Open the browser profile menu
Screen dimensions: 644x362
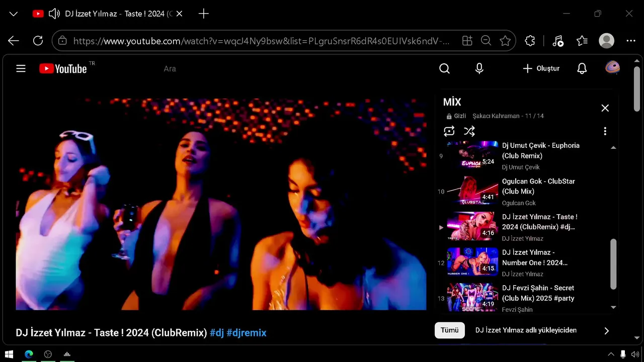[x=607, y=41]
